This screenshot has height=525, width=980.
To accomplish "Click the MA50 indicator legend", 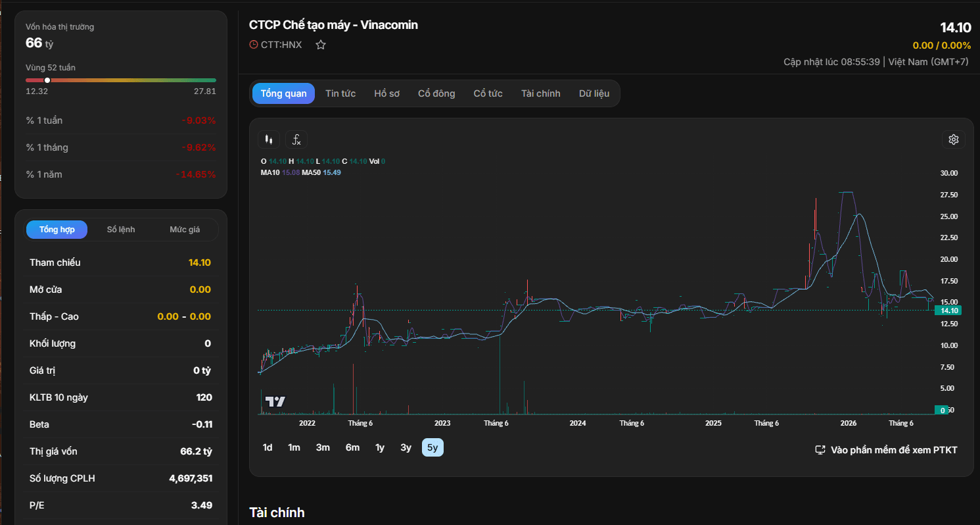I will pyautogui.click(x=321, y=172).
